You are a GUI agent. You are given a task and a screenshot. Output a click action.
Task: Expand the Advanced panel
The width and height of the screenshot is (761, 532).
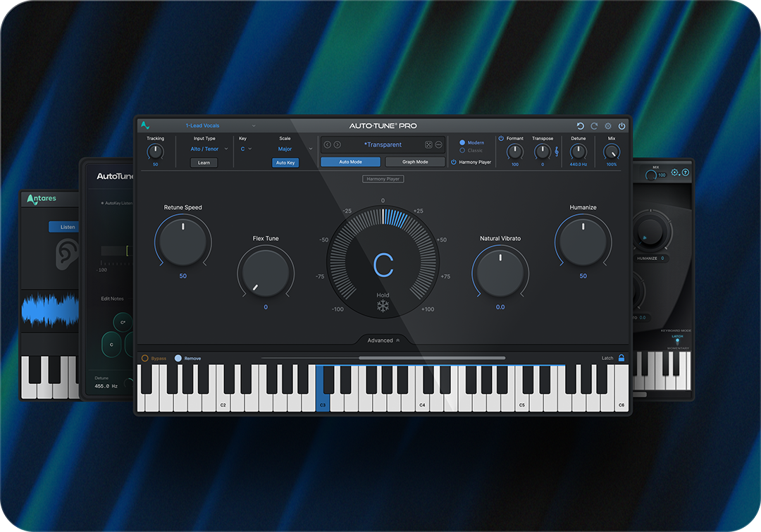coord(383,340)
